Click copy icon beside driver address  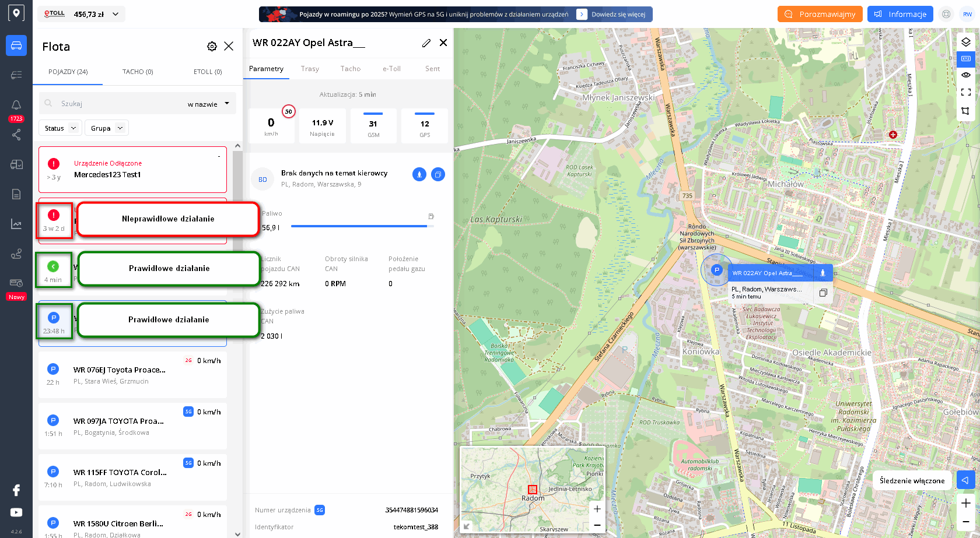pyautogui.click(x=438, y=174)
